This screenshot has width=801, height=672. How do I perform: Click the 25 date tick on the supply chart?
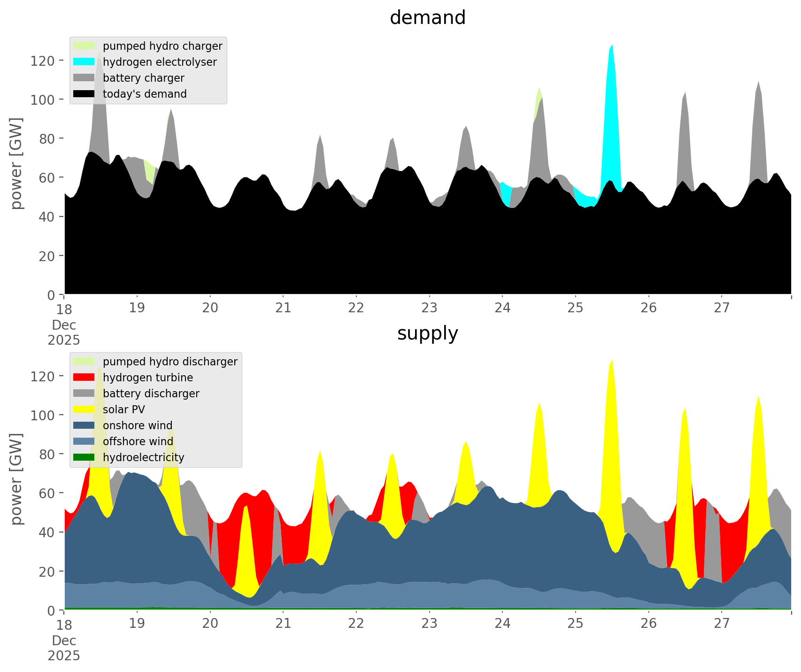tap(575, 624)
